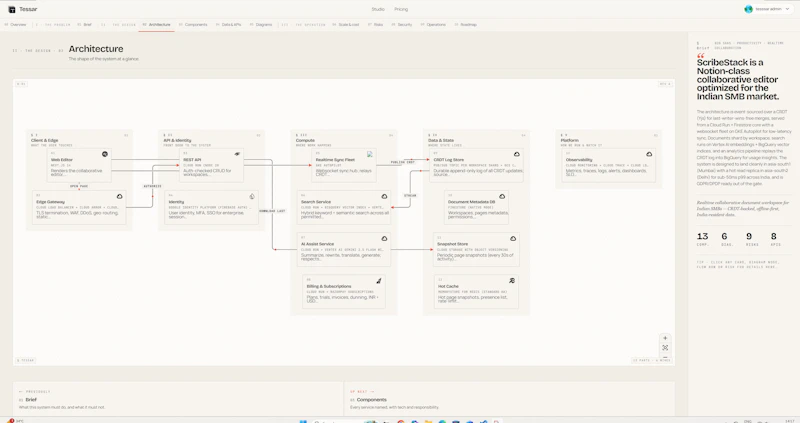Click the PUBLISH CRDT flow label

point(403,162)
